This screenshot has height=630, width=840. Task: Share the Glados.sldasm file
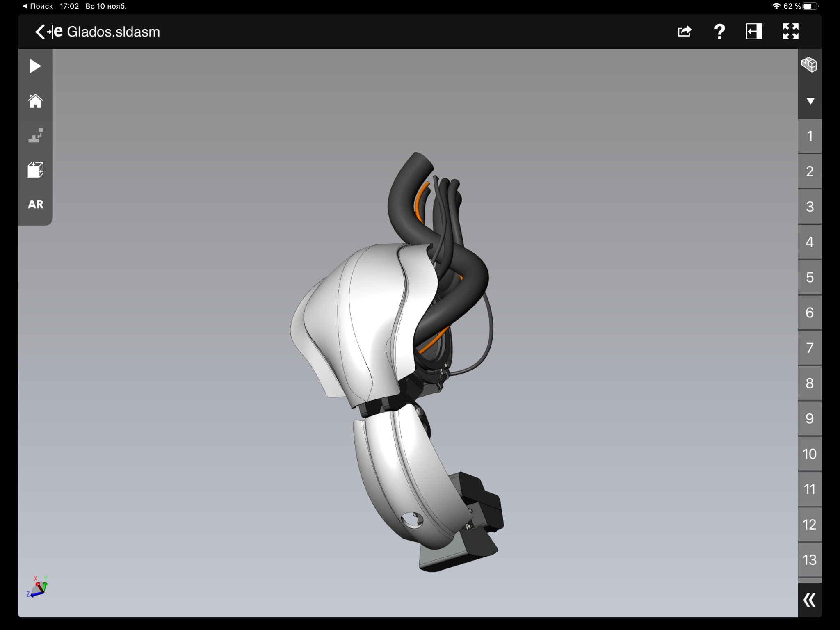[684, 32]
